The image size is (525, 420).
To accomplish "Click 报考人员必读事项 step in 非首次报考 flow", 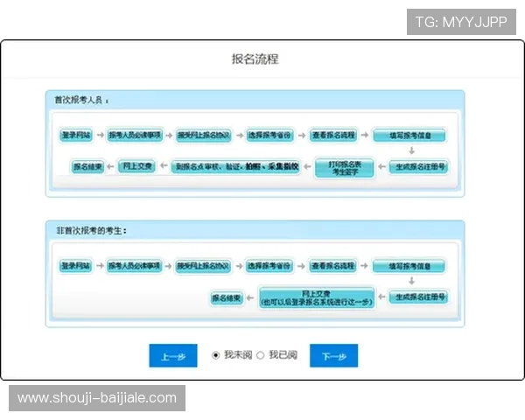I will click(x=134, y=266).
